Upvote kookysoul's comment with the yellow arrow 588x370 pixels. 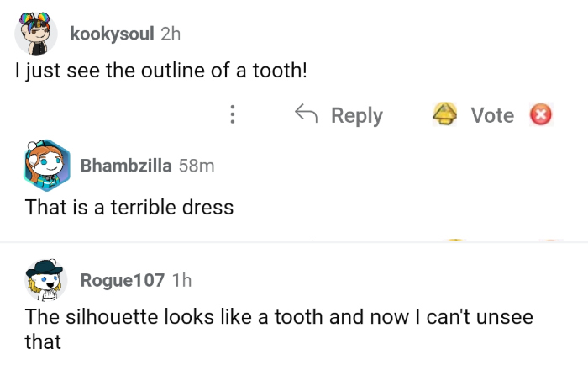[x=444, y=115]
